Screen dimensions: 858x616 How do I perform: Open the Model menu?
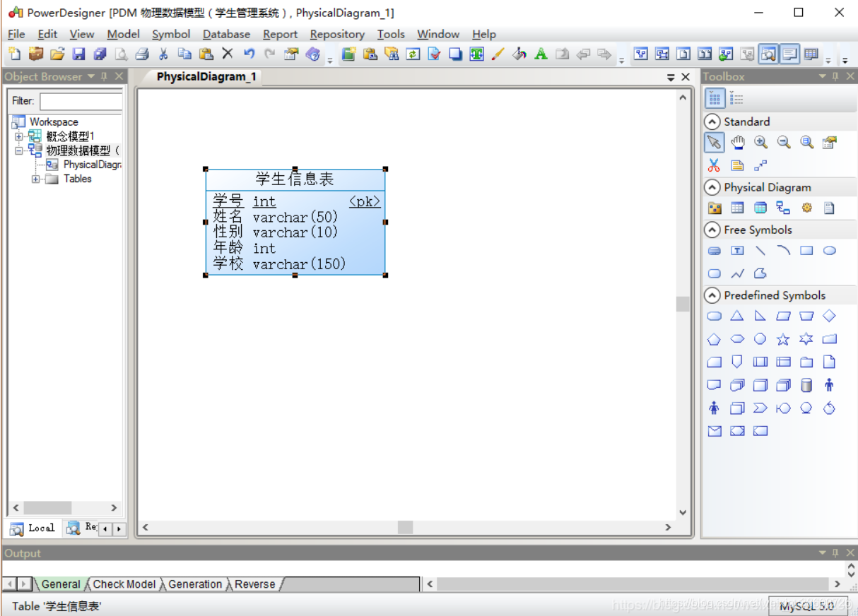point(124,34)
